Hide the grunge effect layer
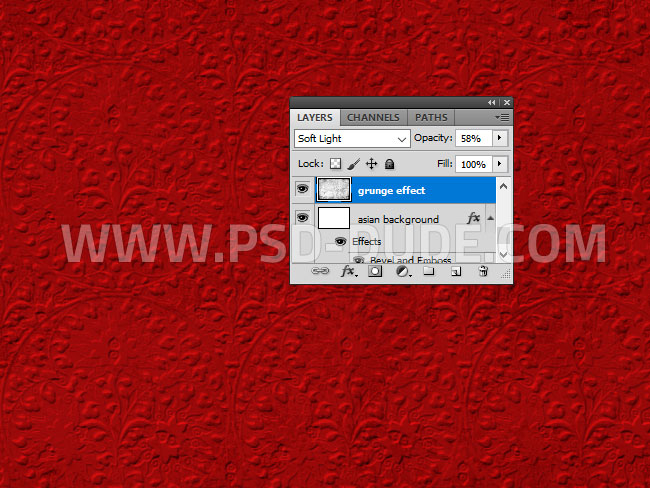The width and height of the screenshot is (650, 488). [303, 189]
